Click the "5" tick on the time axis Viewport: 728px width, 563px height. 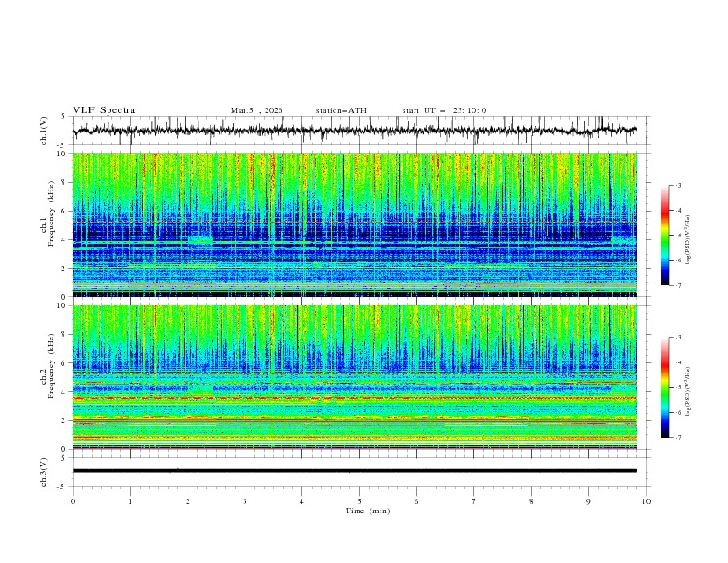coord(359,501)
